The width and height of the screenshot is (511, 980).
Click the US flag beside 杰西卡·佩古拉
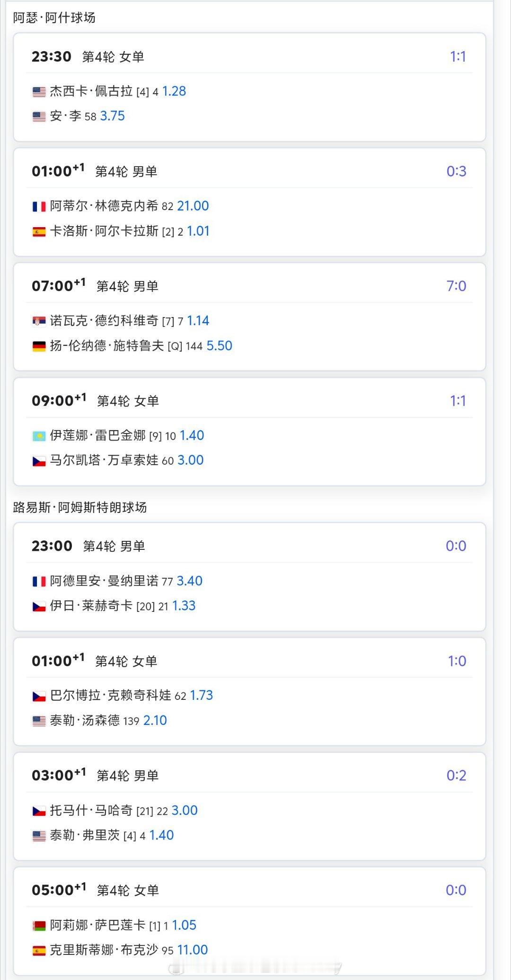[39, 92]
